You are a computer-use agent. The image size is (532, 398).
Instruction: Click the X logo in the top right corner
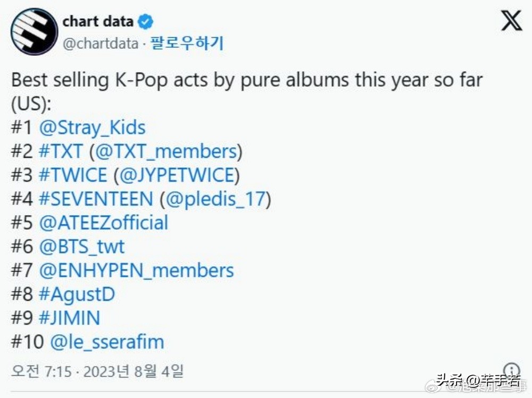[510, 22]
